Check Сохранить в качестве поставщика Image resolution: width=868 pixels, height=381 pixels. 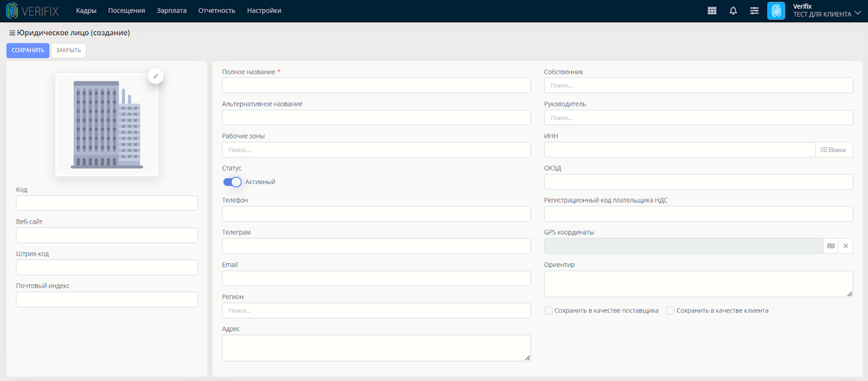click(548, 310)
